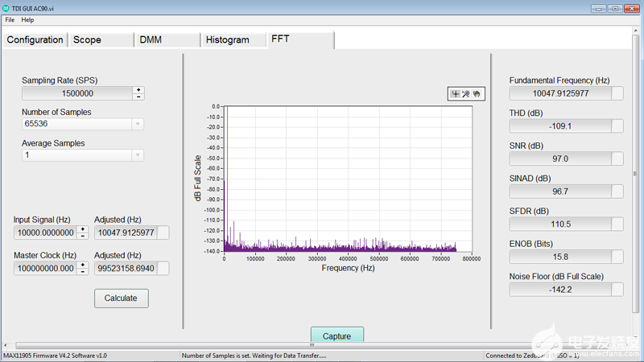
Task: Click the "Number of Samples is set" status message
Action: tap(254, 356)
